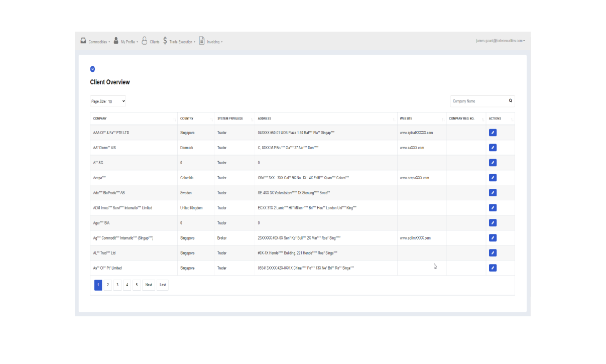Open the user account email dropdown
The height and width of the screenshot is (364, 606).
click(x=500, y=41)
